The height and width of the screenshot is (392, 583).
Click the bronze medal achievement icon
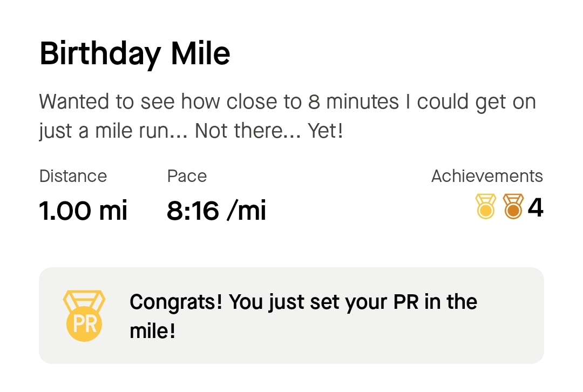coord(513,208)
